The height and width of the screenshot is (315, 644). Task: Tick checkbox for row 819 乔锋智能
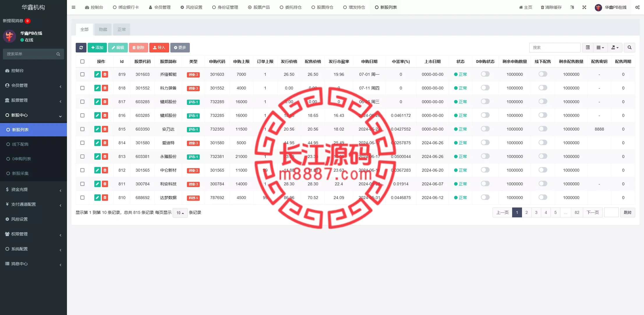[82, 74]
